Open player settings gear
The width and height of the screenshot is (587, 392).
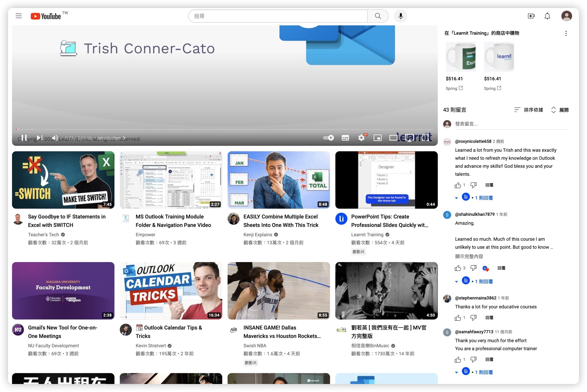click(x=361, y=138)
